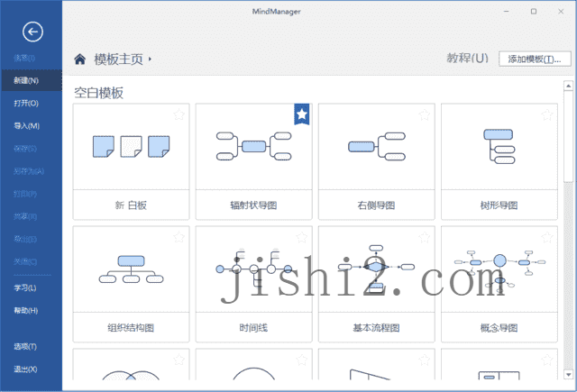Viewport: 577px width, 392px height.
Task: Click the 概念导图 template label
Action: [499, 327]
